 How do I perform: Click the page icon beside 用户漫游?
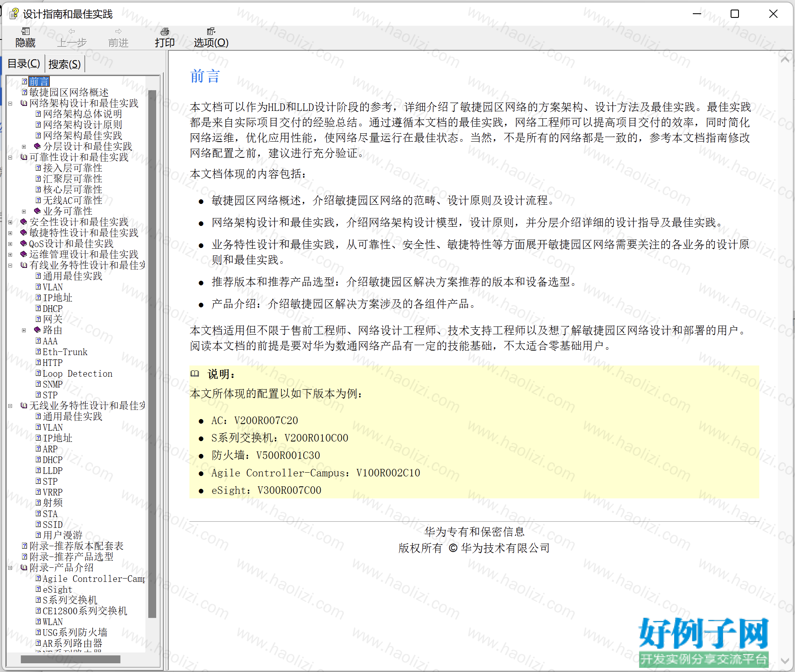click(x=38, y=535)
